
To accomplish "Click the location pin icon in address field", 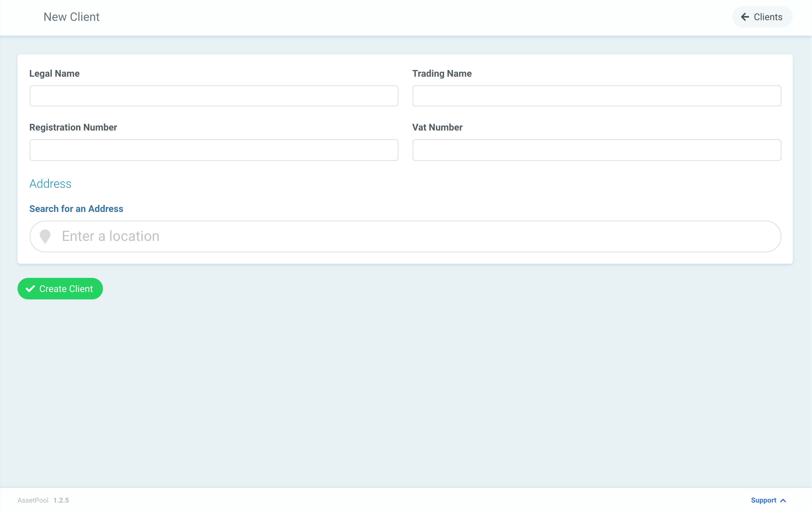I will click(x=45, y=236).
